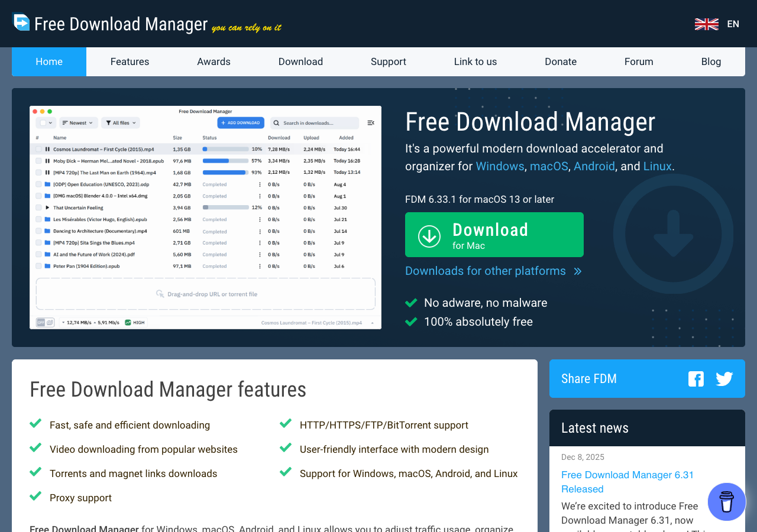757x532 pixels.
Task: Click the list view icon beside the search bar
Action: point(371,122)
